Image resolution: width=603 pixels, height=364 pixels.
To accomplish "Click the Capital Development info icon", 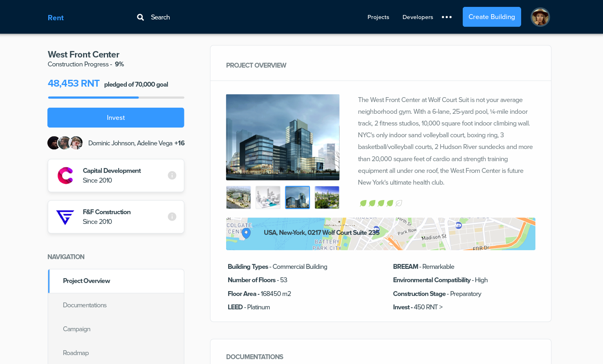I will tap(172, 175).
